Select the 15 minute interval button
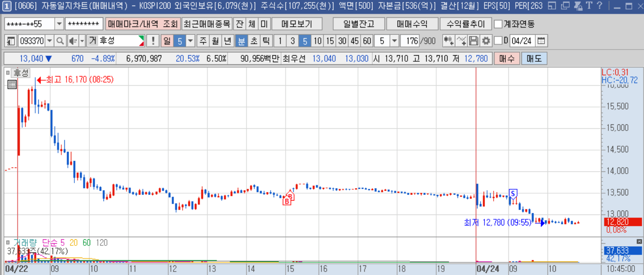 coord(330,41)
